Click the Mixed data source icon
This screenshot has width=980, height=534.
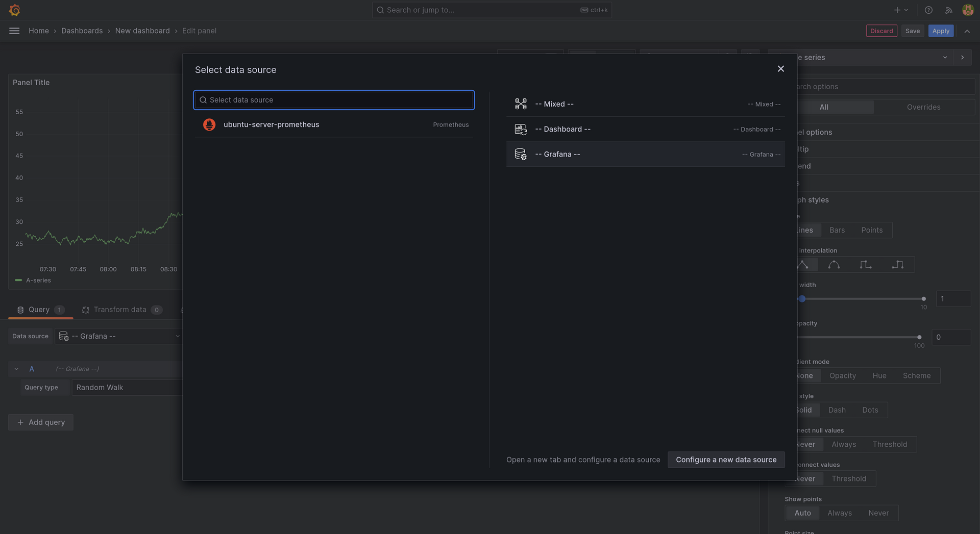(x=521, y=104)
